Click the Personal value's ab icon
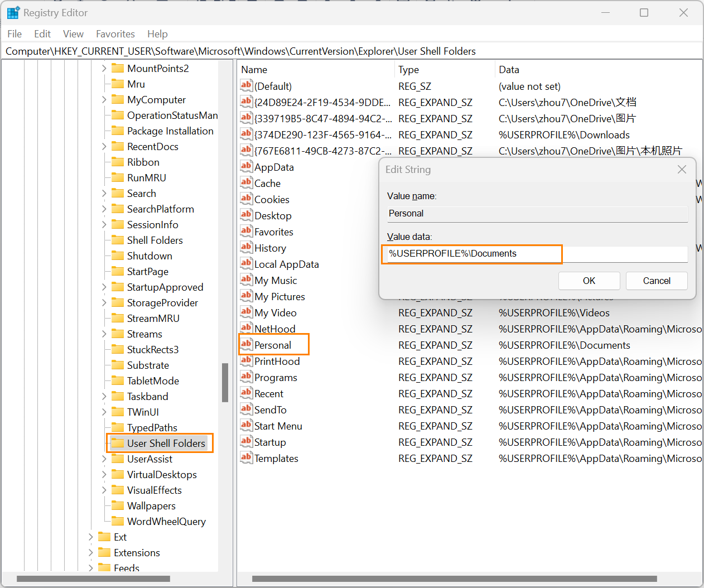The height and width of the screenshot is (588, 704). (247, 344)
